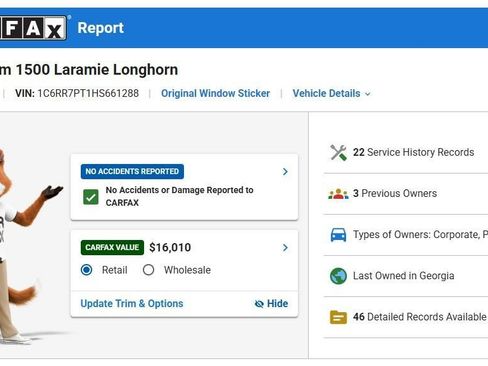Click the $16,010 value amount
The width and height of the screenshot is (488, 366).
coord(170,247)
